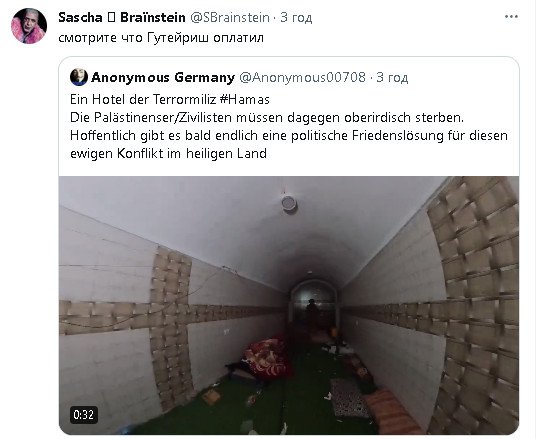This screenshot has width=538, height=439.
Task: Click the ceiling lamp in the video frame
Action: tap(289, 203)
